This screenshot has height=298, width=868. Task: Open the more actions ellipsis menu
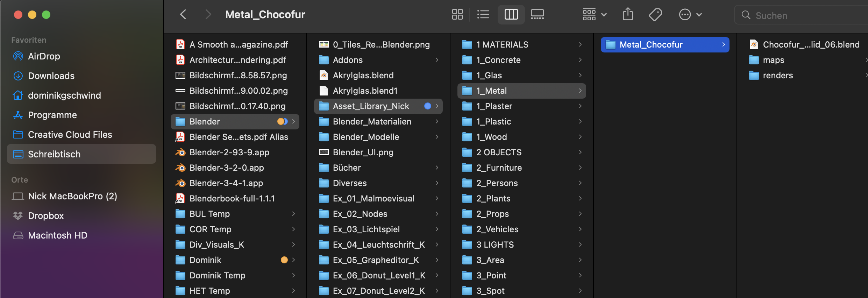click(690, 15)
